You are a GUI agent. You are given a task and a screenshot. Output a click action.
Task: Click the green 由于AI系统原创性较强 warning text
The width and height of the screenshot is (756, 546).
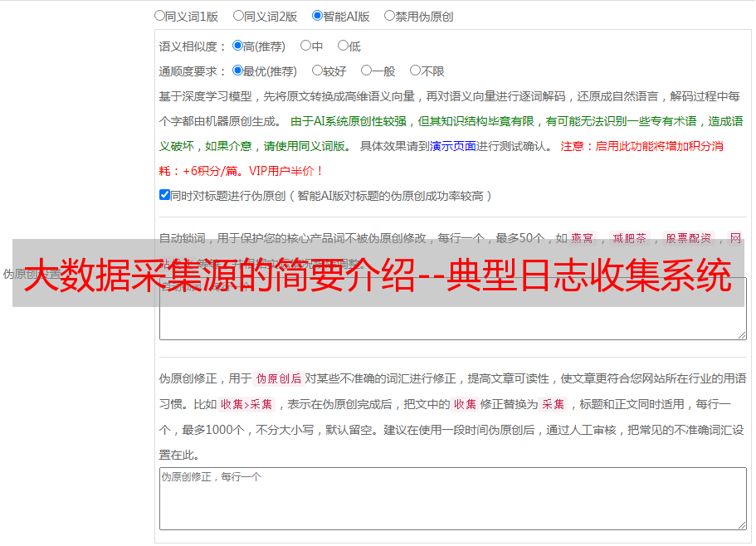pyautogui.click(x=349, y=121)
